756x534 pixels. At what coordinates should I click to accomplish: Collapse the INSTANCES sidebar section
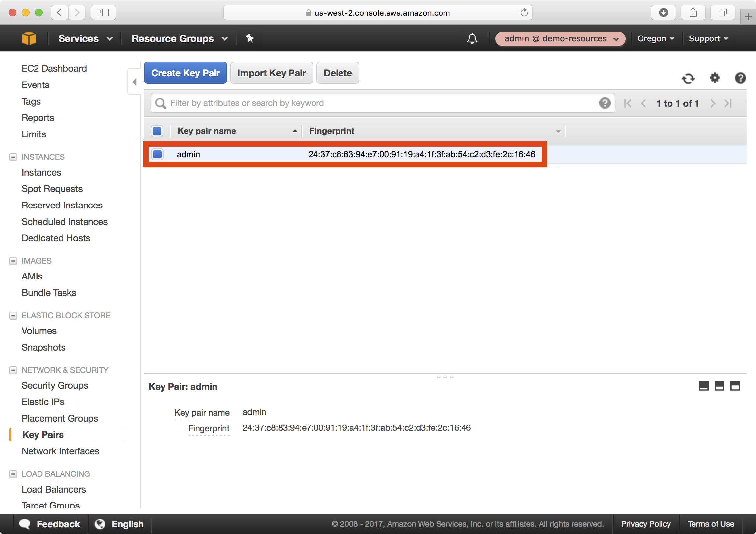click(x=13, y=157)
